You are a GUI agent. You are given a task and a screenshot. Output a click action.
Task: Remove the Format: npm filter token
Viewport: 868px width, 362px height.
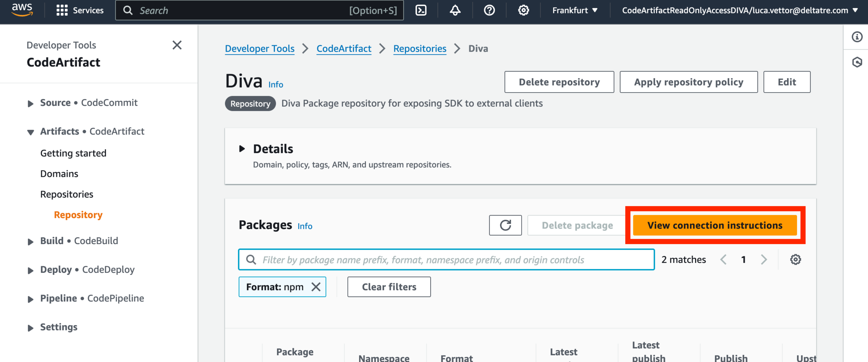316,287
